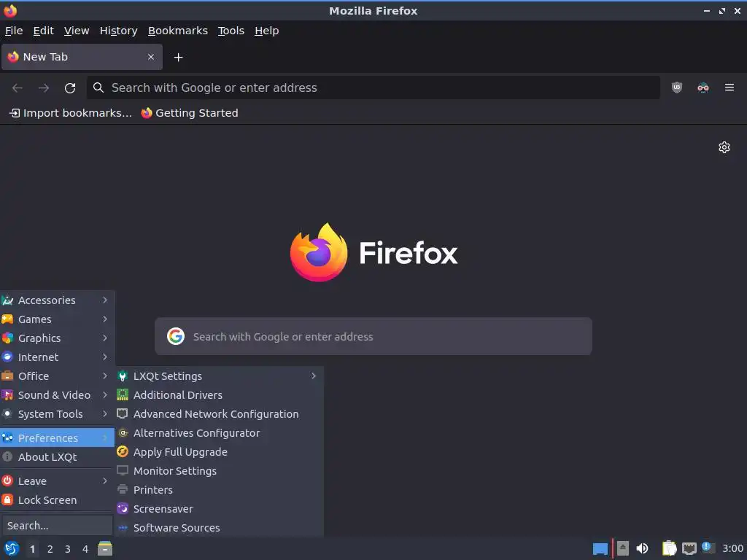
Task: Focus the address bar at the top
Action: tap(373, 87)
